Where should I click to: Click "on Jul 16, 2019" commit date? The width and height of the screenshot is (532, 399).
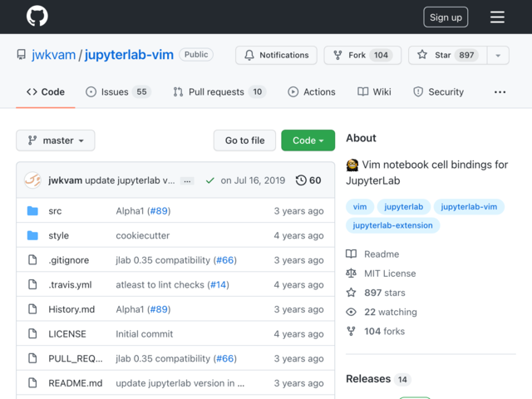click(x=253, y=180)
